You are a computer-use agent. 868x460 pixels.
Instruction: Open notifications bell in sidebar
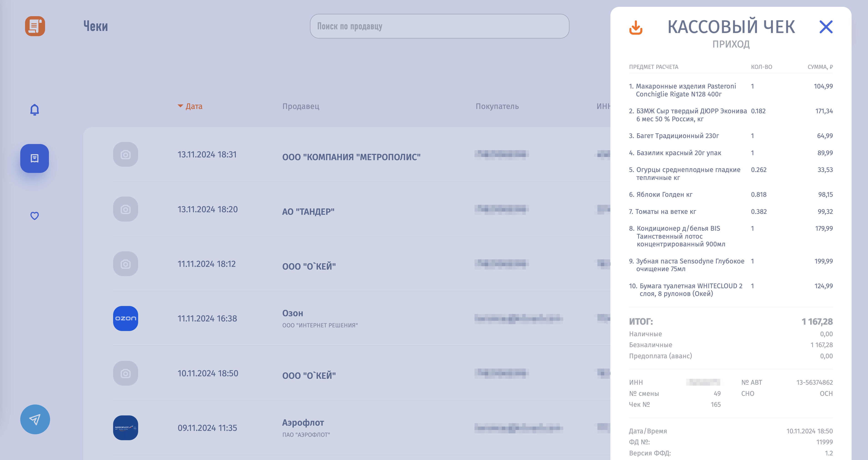[34, 110]
